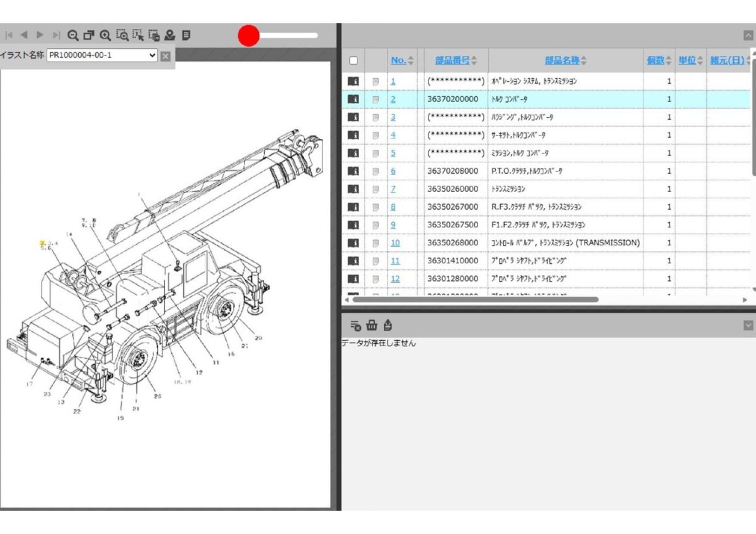Open the info book icon for row 2
Viewport: 756px width, 534px height.
353,99
